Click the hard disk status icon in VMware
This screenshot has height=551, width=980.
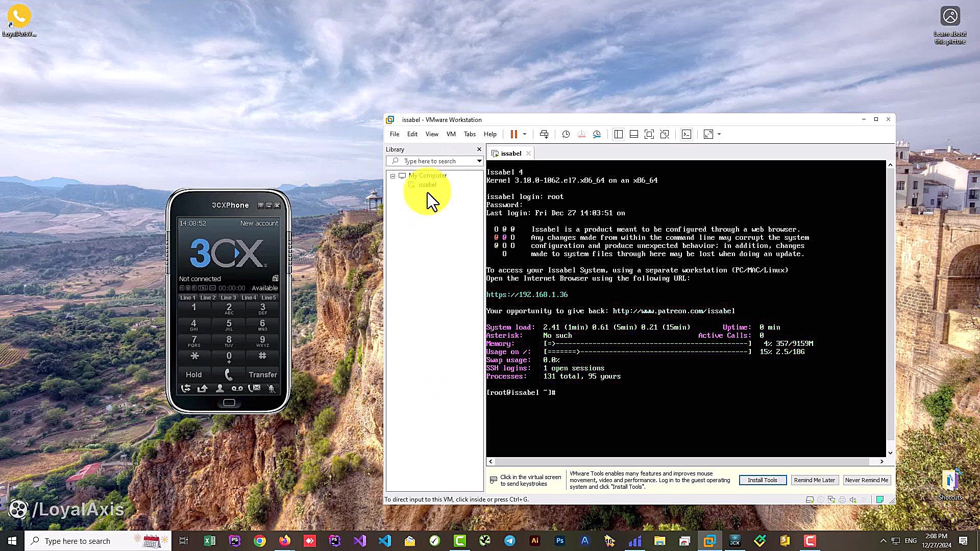[x=810, y=499]
